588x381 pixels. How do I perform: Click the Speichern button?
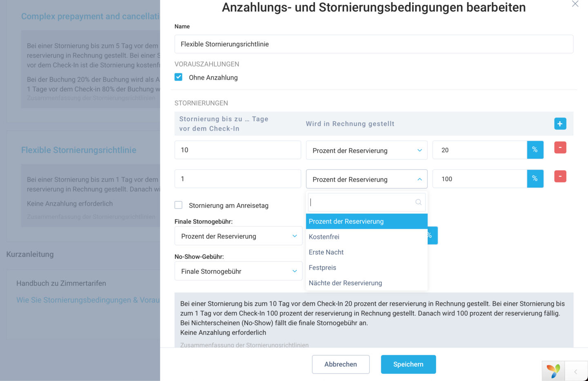[408, 364]
